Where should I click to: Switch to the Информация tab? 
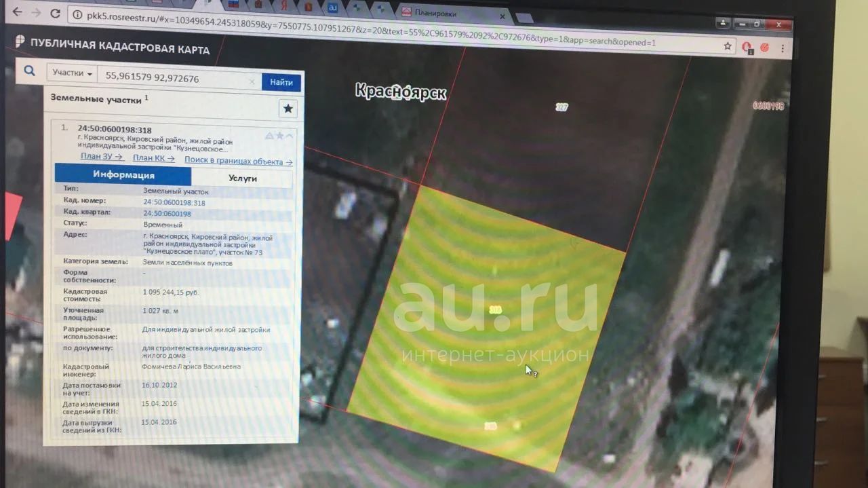click(x=123, y=174)
